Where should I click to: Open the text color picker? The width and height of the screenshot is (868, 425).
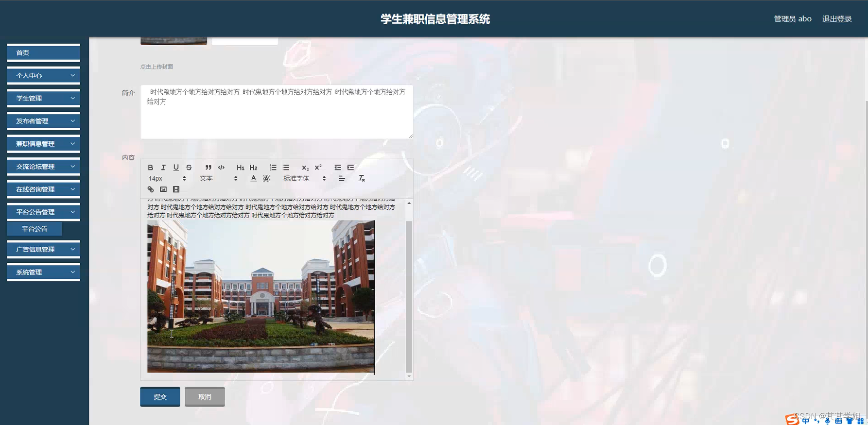coord(253,178)
